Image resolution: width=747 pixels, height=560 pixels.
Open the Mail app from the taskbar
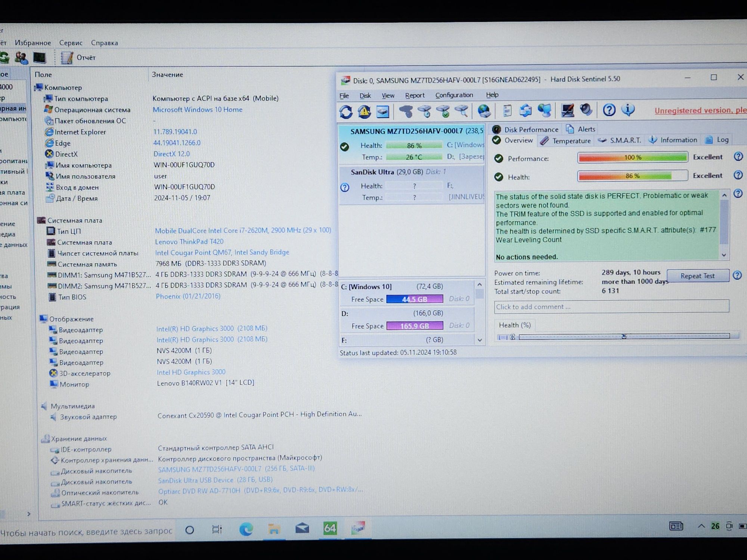[x=302, y=528]
